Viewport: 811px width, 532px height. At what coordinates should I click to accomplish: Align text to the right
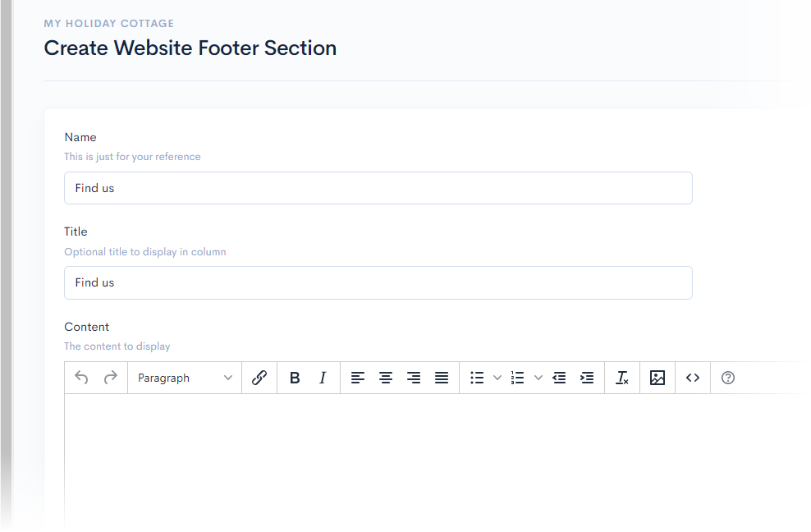tap(414, 378)
